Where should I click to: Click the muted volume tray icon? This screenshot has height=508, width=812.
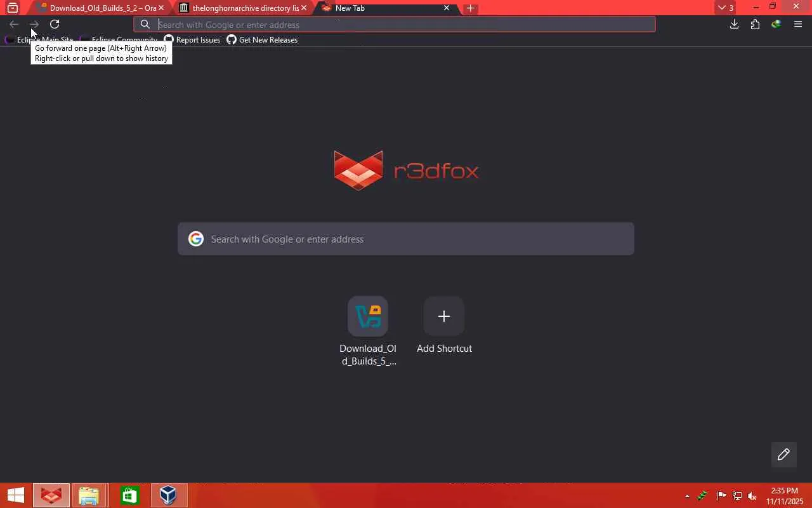[x=752, y=496]
